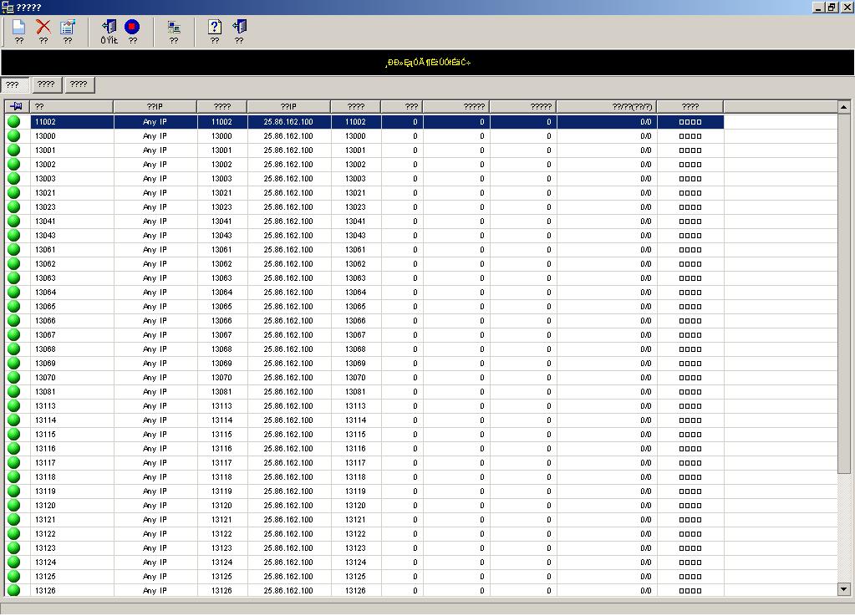
Task: Click the four-squares status cell in row 13121
Action: coord(690,520)
